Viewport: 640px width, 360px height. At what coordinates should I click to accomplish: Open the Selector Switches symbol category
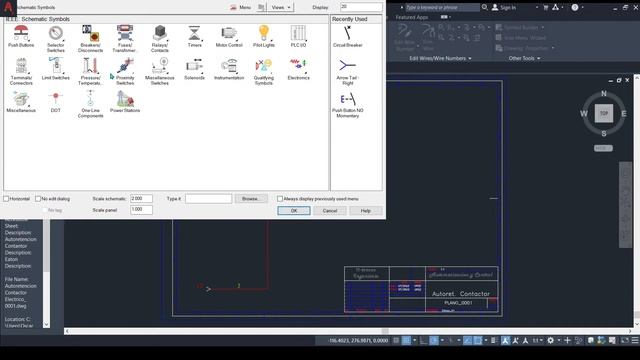tap(56, 39)
